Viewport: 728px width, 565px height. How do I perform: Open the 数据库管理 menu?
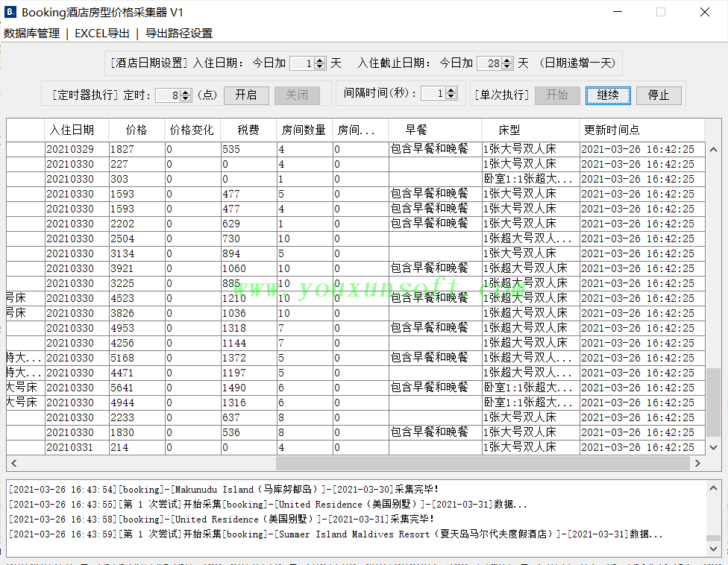pos(31,34)
